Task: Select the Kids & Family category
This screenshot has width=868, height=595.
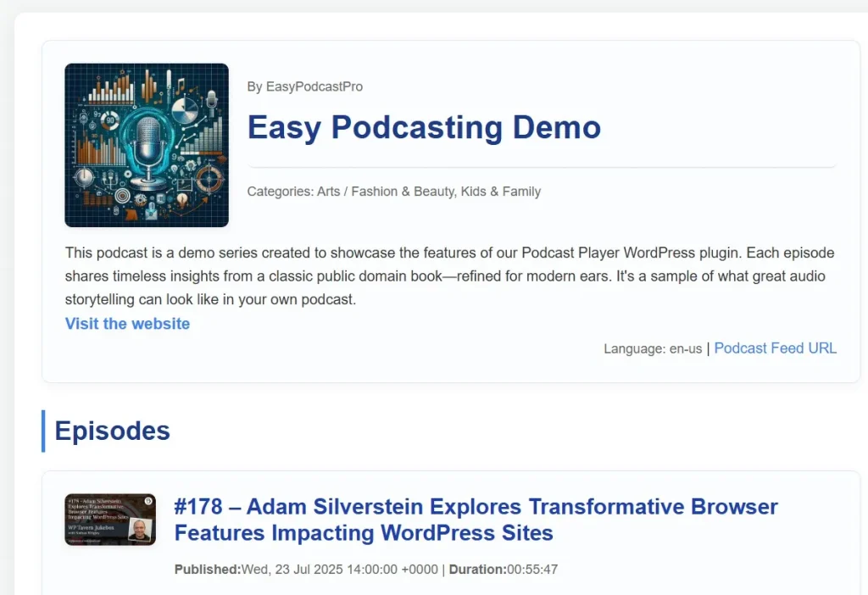Action: tap(500, 192)
